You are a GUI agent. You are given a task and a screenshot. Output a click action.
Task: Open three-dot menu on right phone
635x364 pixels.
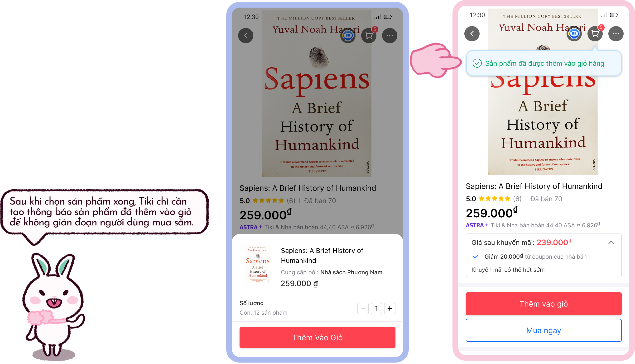coord(616,34)
